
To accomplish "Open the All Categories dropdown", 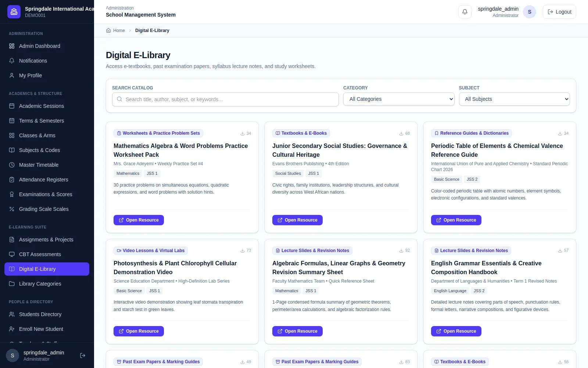I will [399, 99].
